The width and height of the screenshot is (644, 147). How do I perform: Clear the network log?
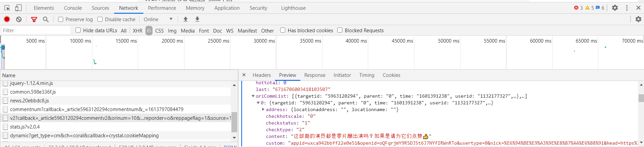19,19
